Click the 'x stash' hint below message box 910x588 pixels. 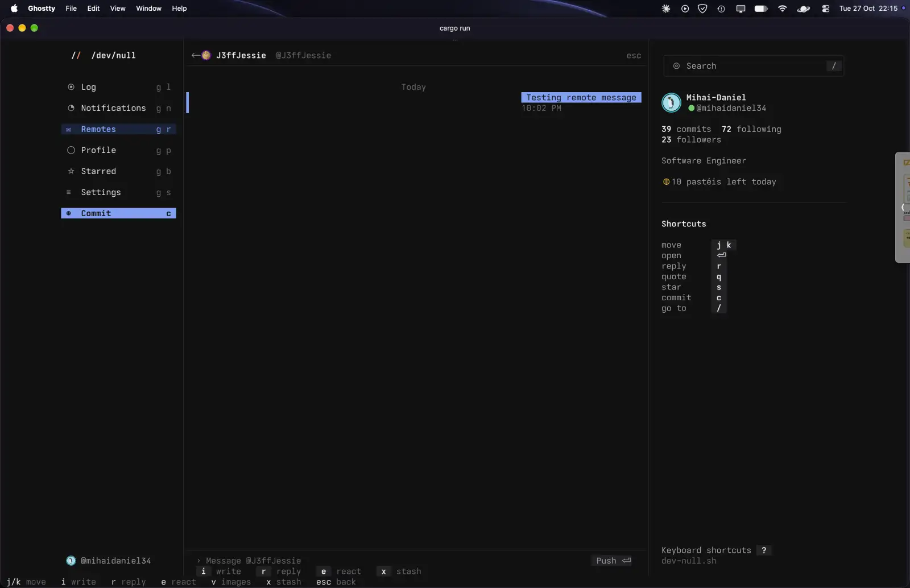pos(400,572)
